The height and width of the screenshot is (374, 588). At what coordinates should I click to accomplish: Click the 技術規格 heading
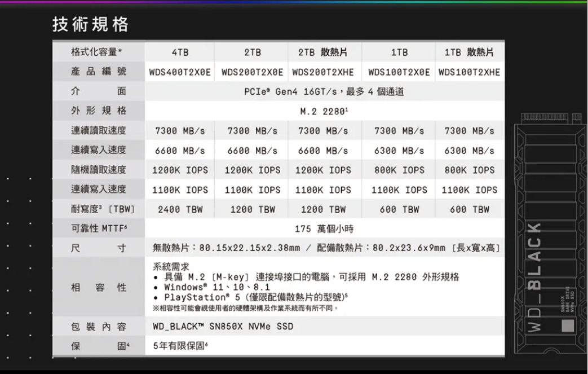tap(91, 24)
